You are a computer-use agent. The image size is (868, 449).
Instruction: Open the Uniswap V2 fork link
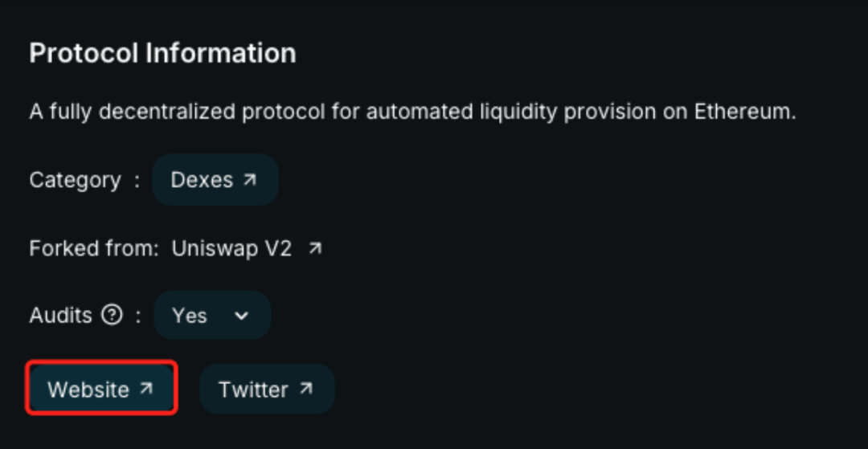tap(231, 249)
